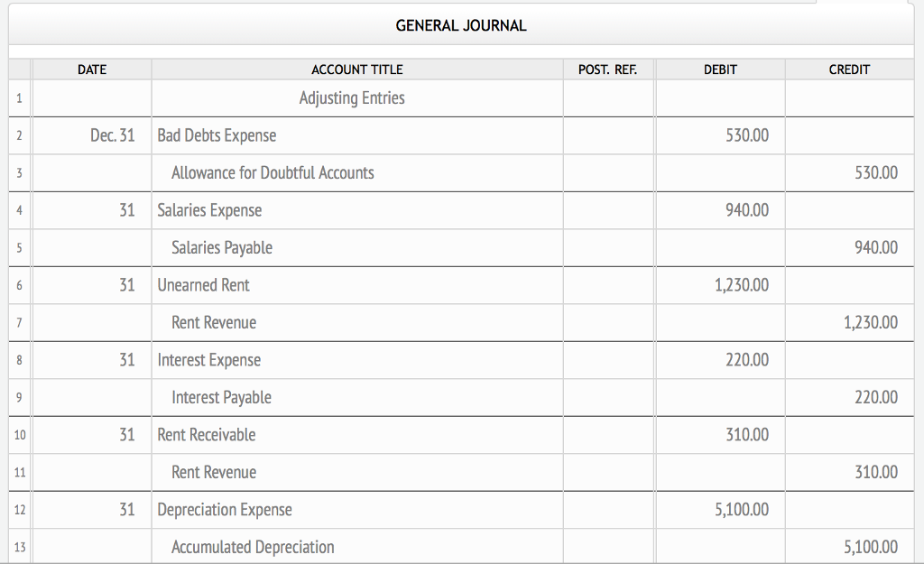This screenshot has width=924, height=564.
Task: Select the Unearned Rent account title
Action: coord(202,284)
